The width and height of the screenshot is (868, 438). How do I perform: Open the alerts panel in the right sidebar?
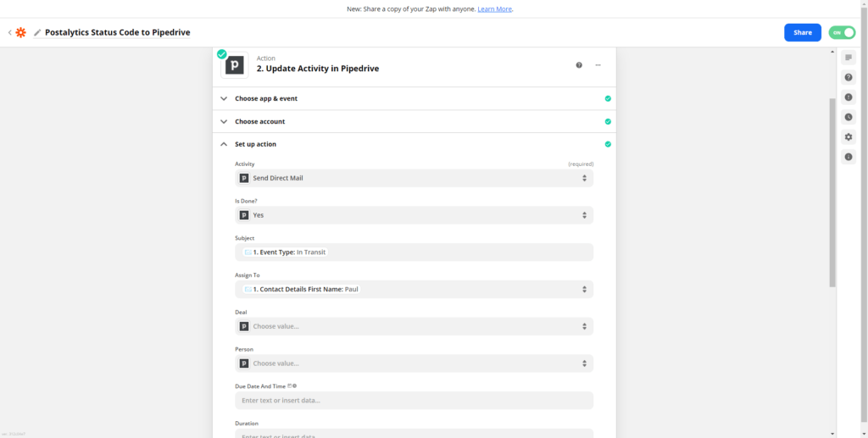click(848, 97)
